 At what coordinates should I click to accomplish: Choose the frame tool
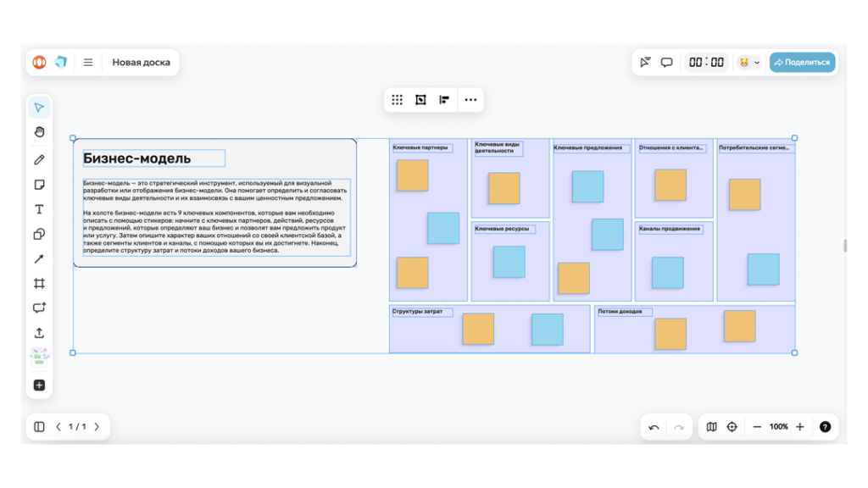39,284
